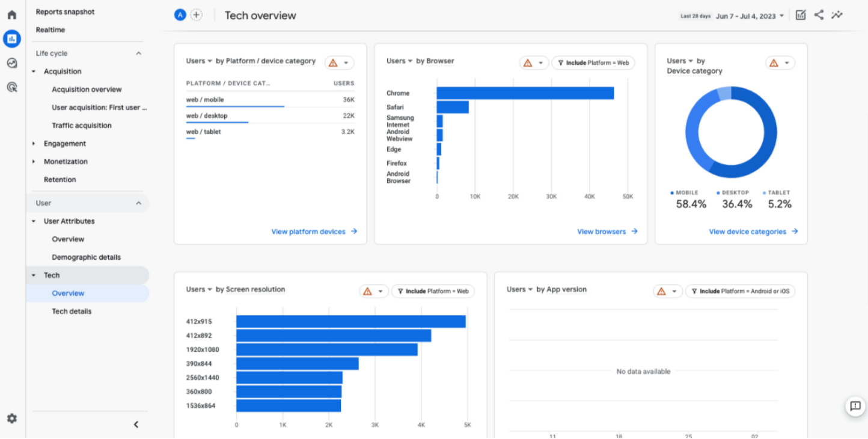The image size is (868, 439).
Task: Click the Include Platform = Web filter chip
Action: pyautogui.click(x=593, y=63)
